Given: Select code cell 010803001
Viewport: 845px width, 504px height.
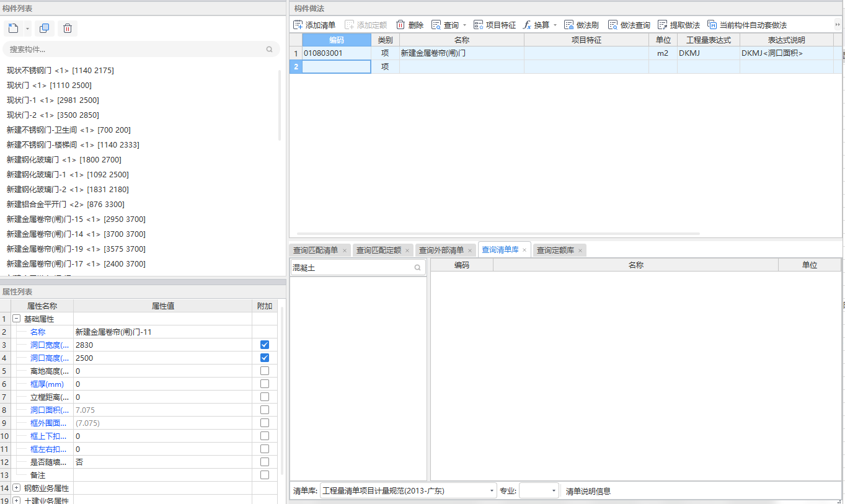Looking at the screenshot, I should 337,53.
